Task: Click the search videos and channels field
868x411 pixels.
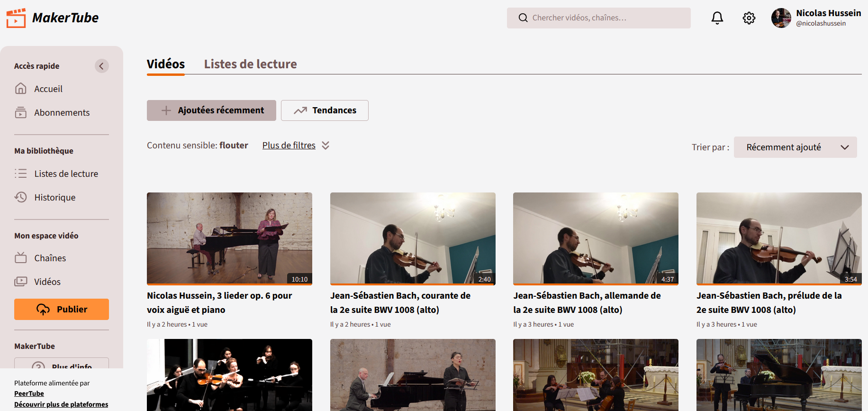Action: click(x=598, y=18)
